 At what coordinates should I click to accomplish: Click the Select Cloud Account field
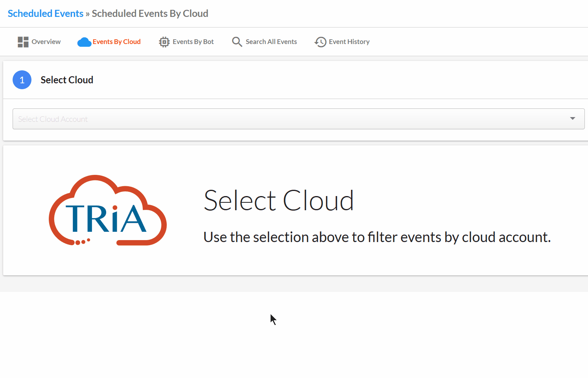[299, 119]
